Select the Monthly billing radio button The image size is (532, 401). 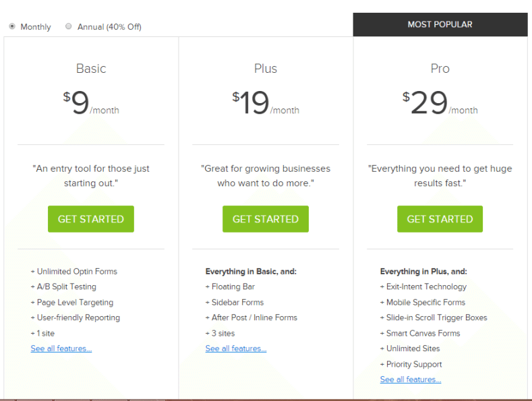(x=12, y=26)
